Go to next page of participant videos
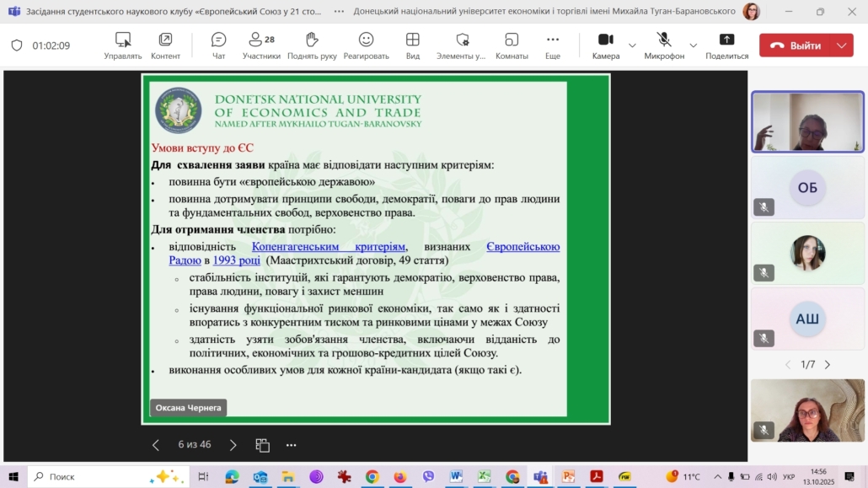The image size is (868, 488). point(828,365)
